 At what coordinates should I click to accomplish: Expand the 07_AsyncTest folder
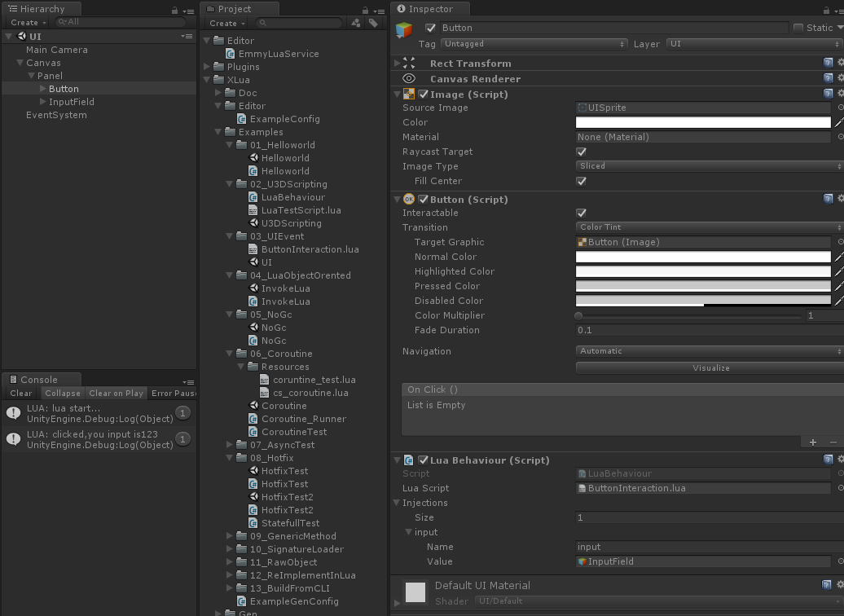coord(229,444)
